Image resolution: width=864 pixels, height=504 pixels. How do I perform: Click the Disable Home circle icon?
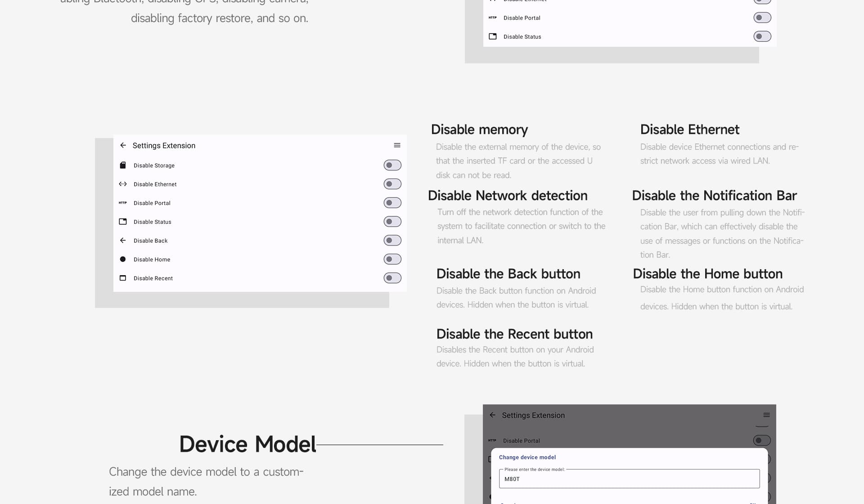coord(123,259)
